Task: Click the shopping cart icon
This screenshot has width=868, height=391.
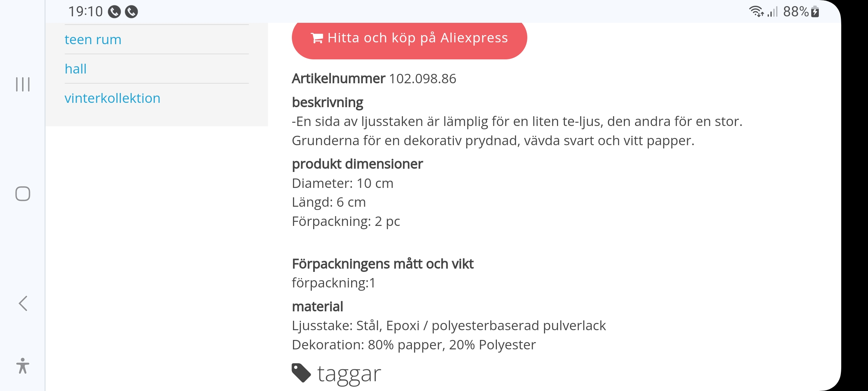Action: click(x=317, y=38)
